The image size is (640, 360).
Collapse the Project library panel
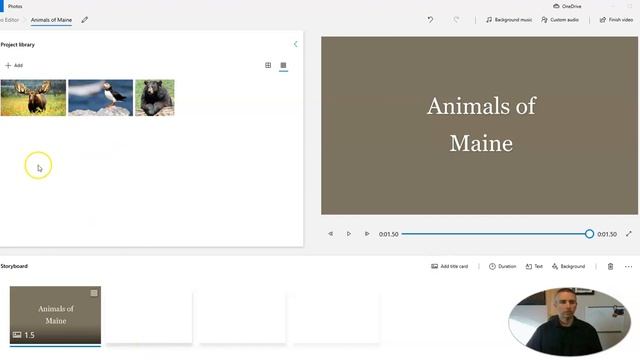pyautogui.click(x=296, y=44)
